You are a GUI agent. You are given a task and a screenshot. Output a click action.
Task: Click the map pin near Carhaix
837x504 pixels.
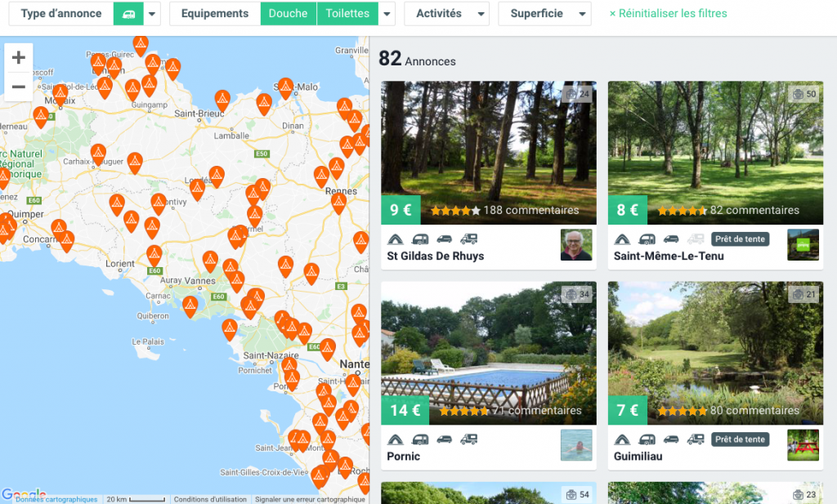(98, 153)
